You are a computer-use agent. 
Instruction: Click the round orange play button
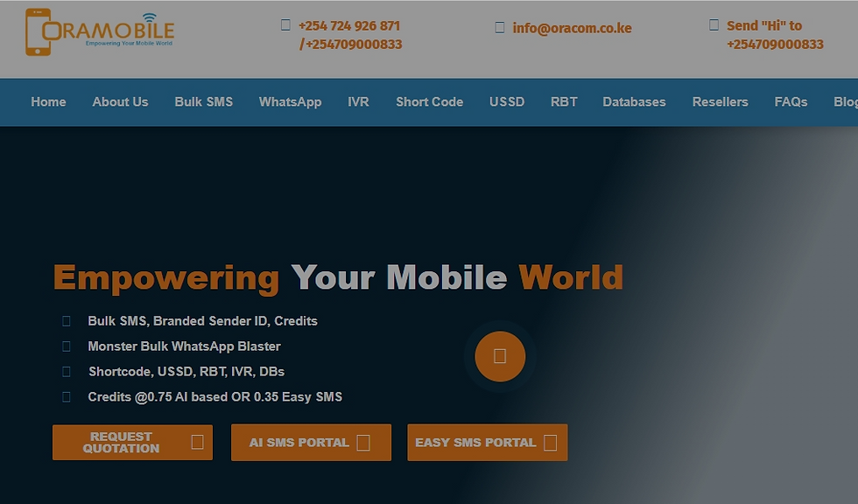[x=500, y=356]
